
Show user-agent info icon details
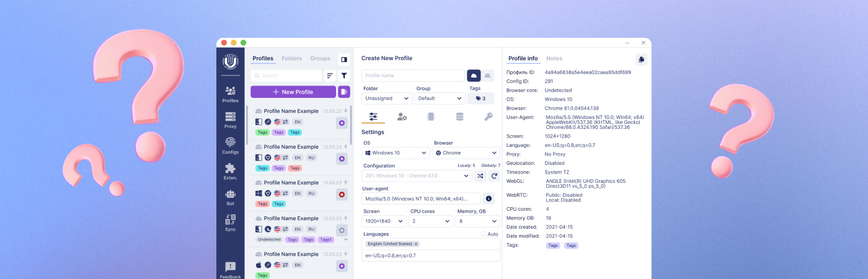pyautogui.click(x=489, y=198)
